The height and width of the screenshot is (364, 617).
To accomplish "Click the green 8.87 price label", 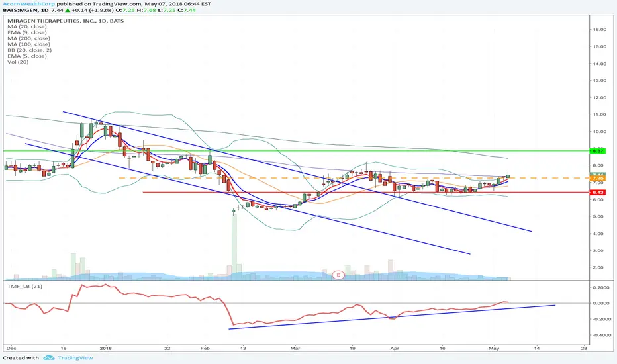I will coord(598,151).
